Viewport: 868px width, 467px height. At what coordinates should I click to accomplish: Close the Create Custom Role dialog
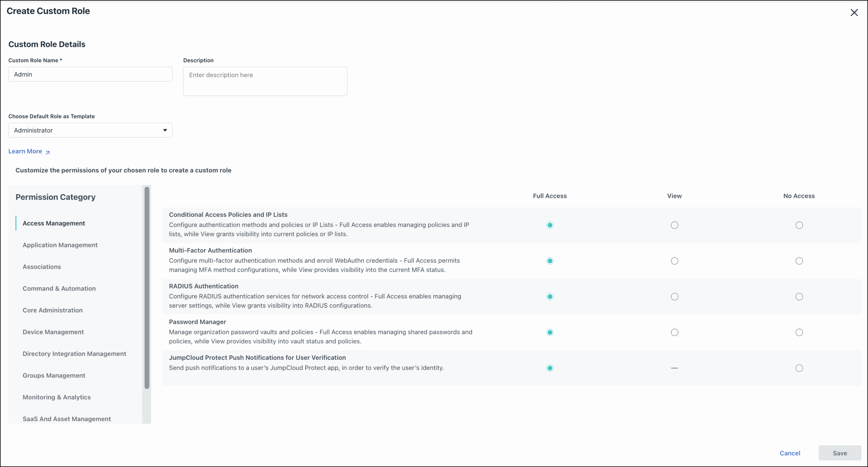click(x=855, y=13)
